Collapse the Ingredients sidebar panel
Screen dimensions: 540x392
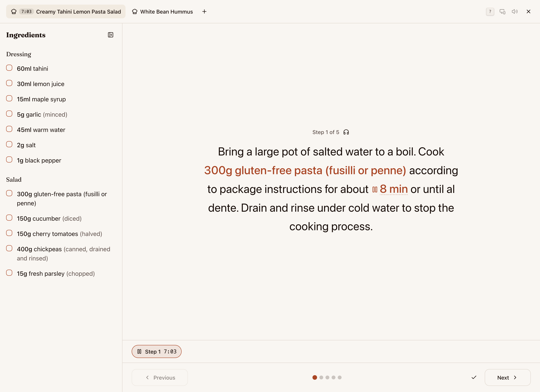point(110,35)
